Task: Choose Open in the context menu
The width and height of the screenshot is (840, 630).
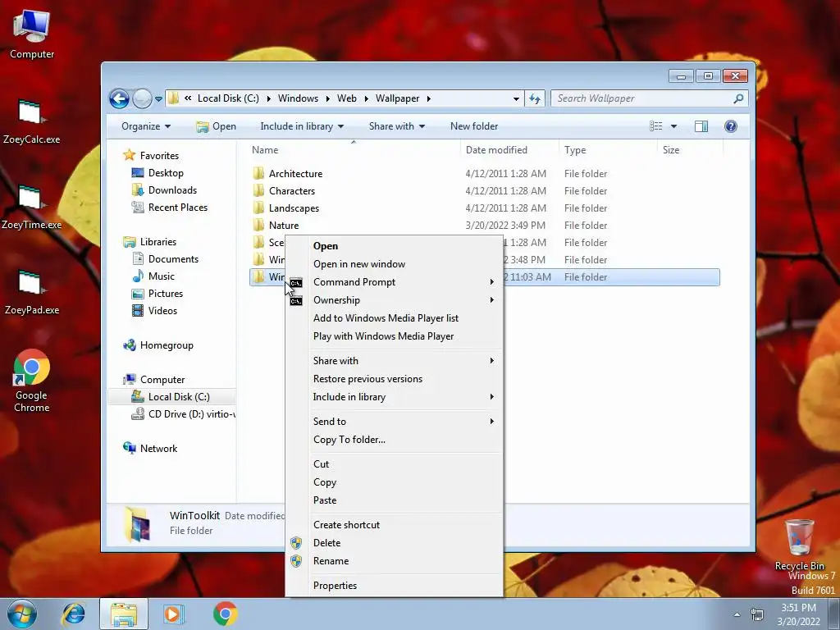Action: [x=395, y=246]
